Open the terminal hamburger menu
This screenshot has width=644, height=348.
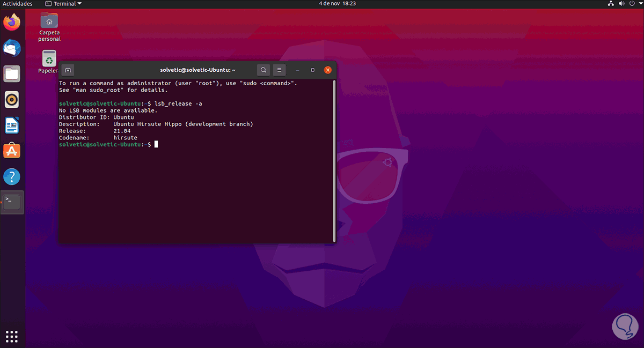click(279, 70)
